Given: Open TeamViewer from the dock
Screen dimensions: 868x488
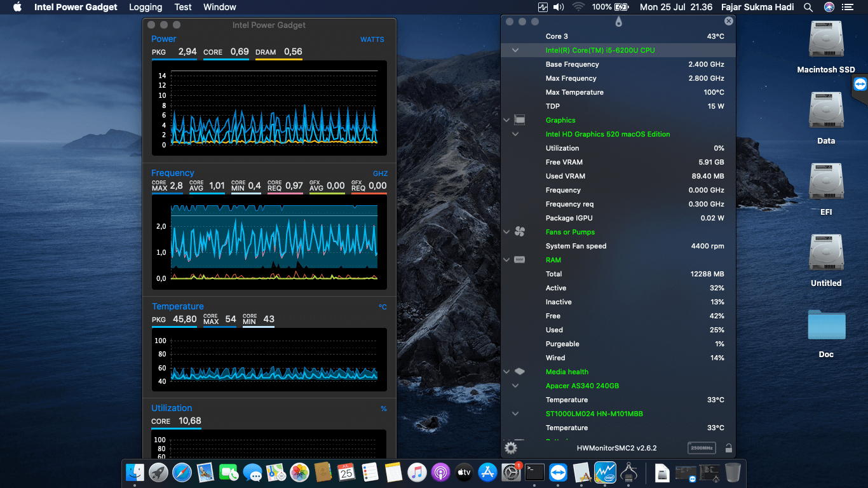Looking at the screenshot, I should click(558, 472).
